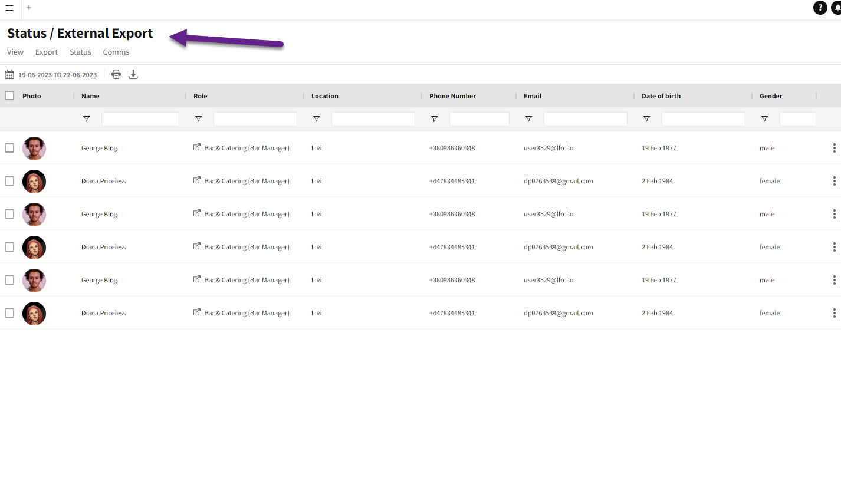The image size is (841, 504).
Task: Click the print icon
Action: [116, 74]
